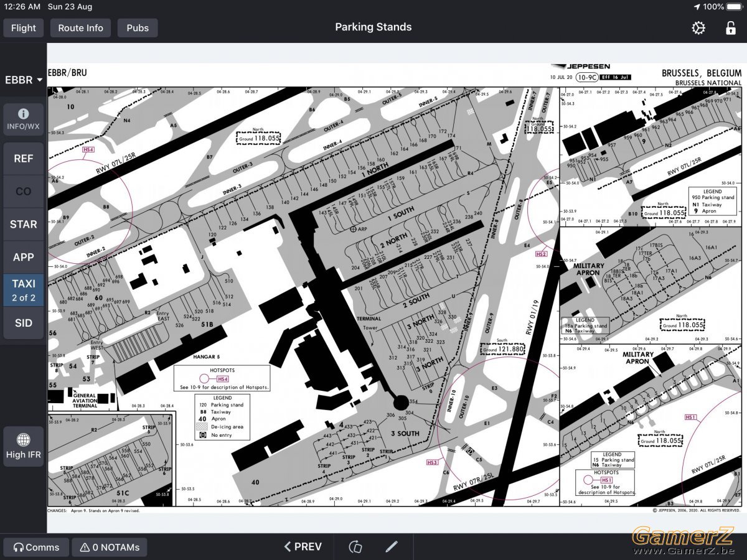The width and height of the screenshot is (747, 560).
Task: Tap the Jeppesen logo on chart
Action: [x=581, y=66]
